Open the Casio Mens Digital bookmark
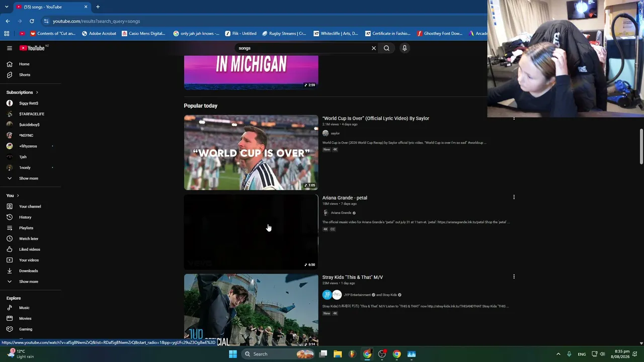Image resolution: width=644 pixels, height=362 pixels. (143, 34)
